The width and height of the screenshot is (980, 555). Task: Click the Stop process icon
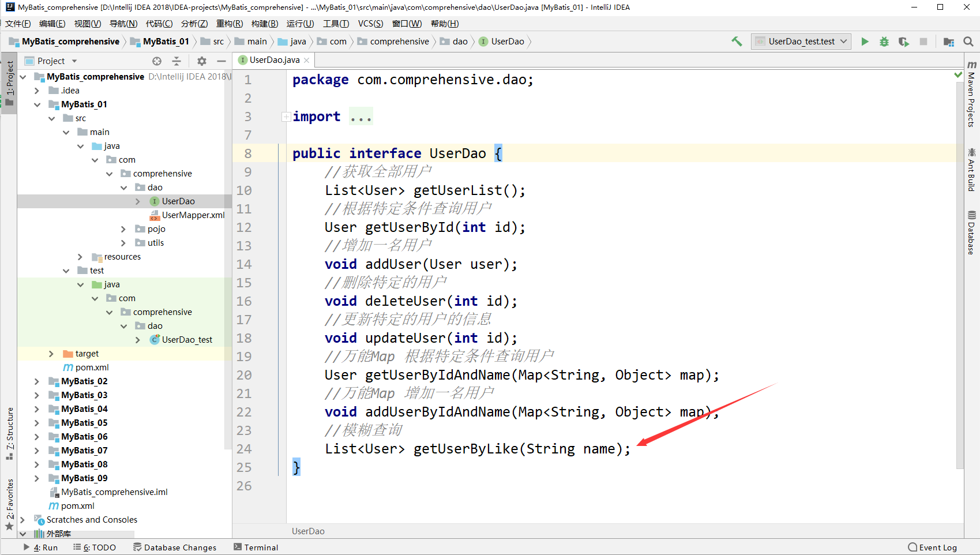pyautogui.click(x=923, y=42)
